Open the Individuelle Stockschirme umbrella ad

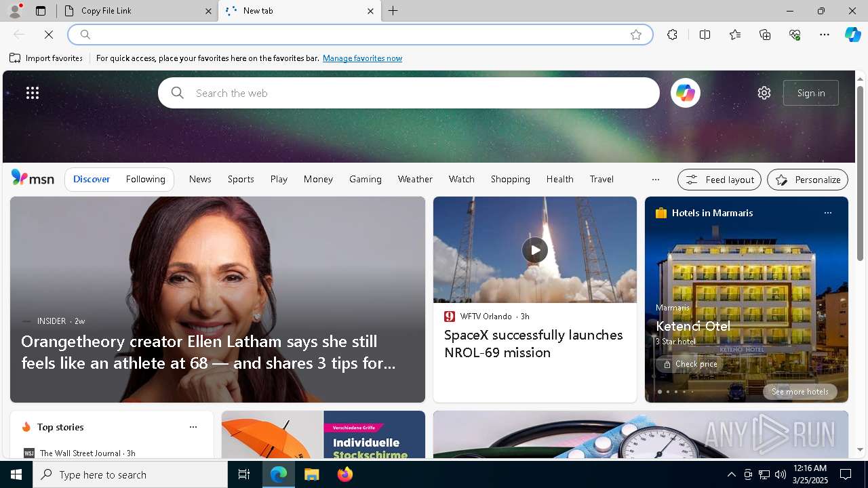pos(323,434)
